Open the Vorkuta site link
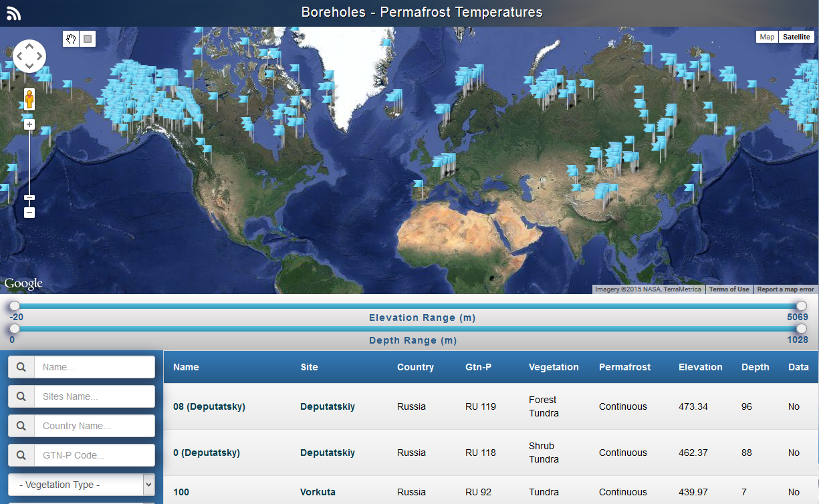 pos(318,492)
